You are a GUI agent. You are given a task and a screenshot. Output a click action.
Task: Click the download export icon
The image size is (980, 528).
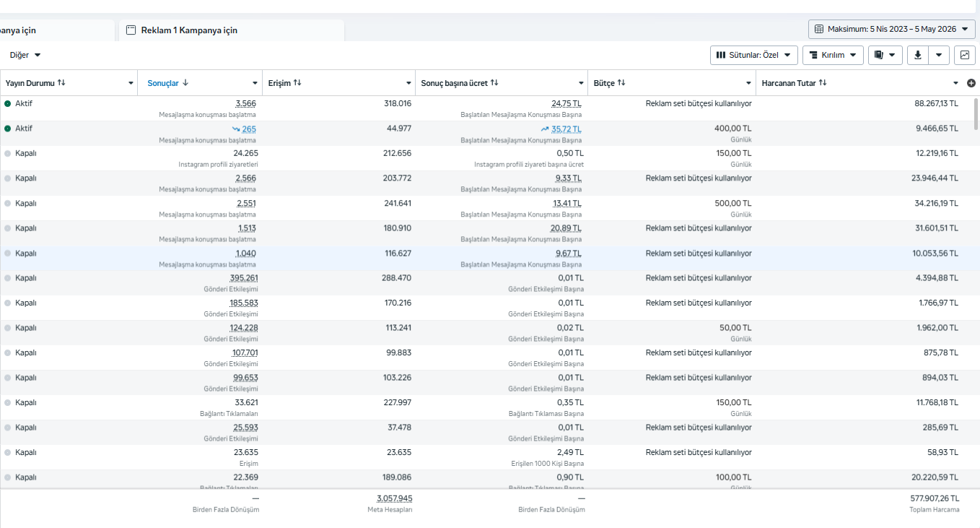918,55
